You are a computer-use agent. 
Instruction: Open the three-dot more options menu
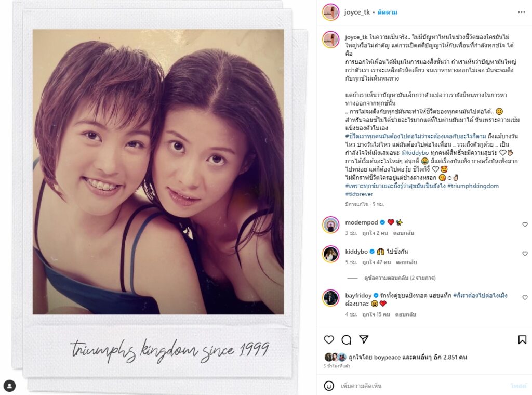click(x=522, y=12)
